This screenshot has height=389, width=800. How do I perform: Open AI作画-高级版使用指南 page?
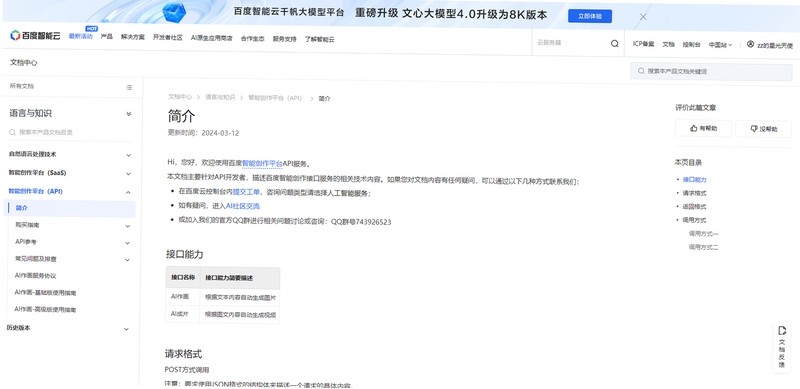point(45,309)
